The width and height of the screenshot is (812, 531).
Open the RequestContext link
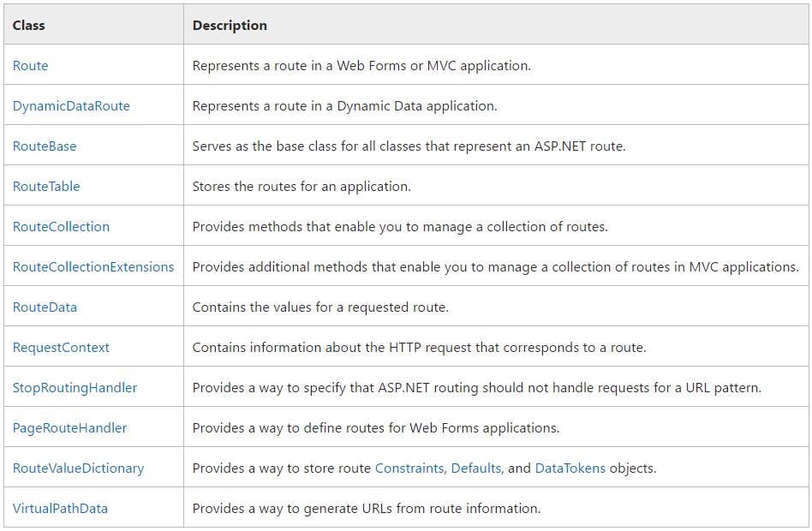tap(61, 348)
